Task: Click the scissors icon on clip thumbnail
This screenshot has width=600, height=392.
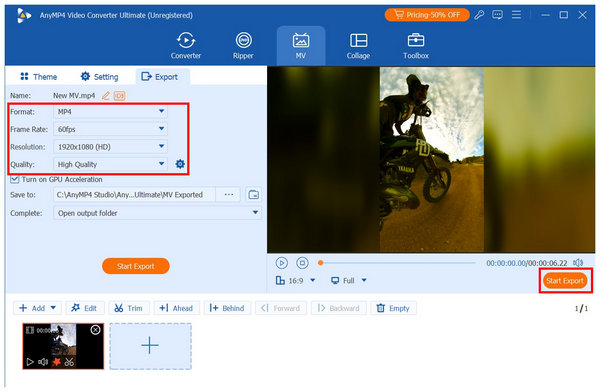Action: 69,361
